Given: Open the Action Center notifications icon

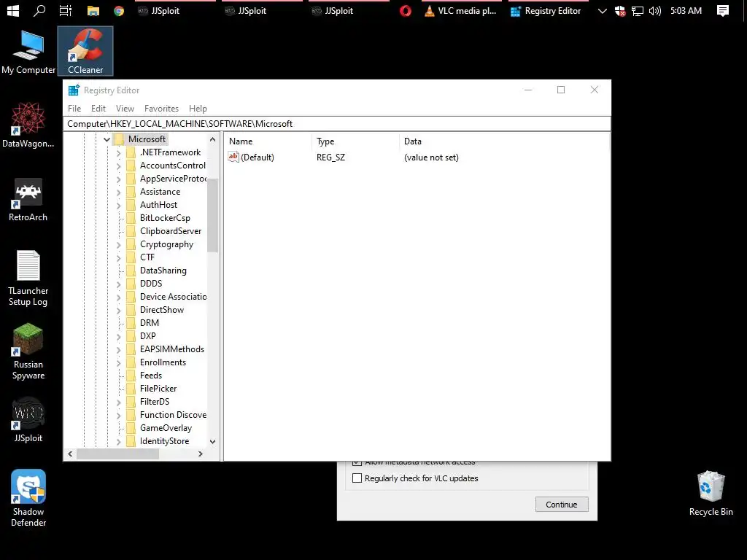Looking at the screenshot, I should pyautogui.click(x=723, y=10).
